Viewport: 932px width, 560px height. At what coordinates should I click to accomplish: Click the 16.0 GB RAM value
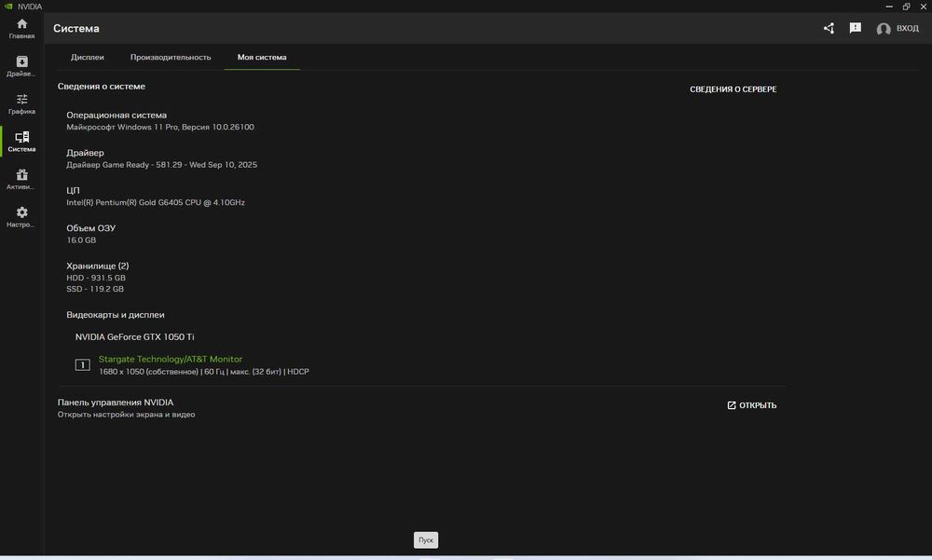click(x=81, y=240)
